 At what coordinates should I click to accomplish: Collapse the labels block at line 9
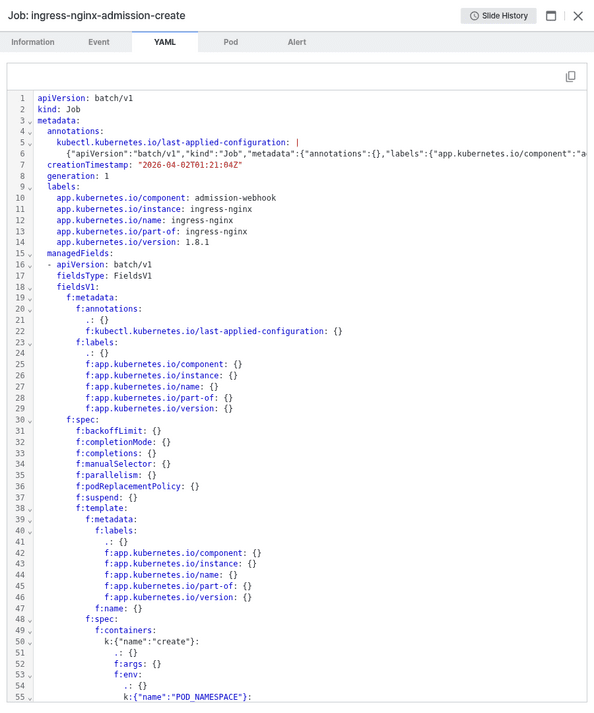coord(30,188)
